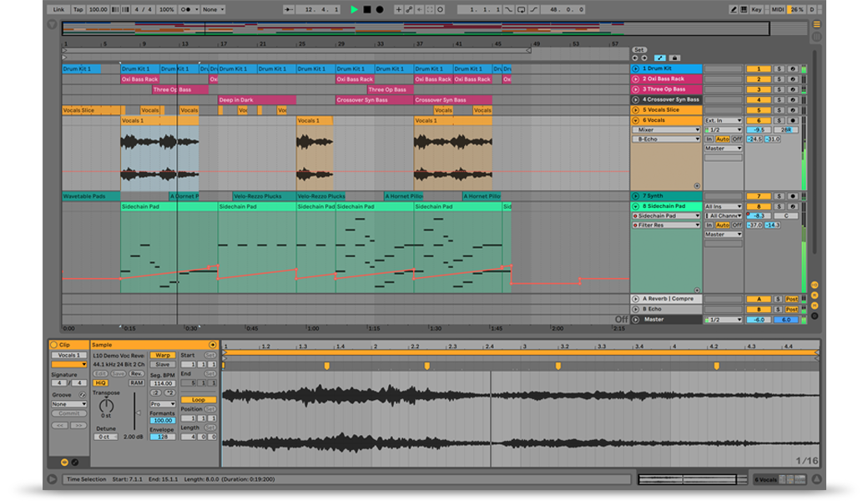Click the Re-enable Automation arrow icon
The image size is (868, 501).
[x=420, y=9]
